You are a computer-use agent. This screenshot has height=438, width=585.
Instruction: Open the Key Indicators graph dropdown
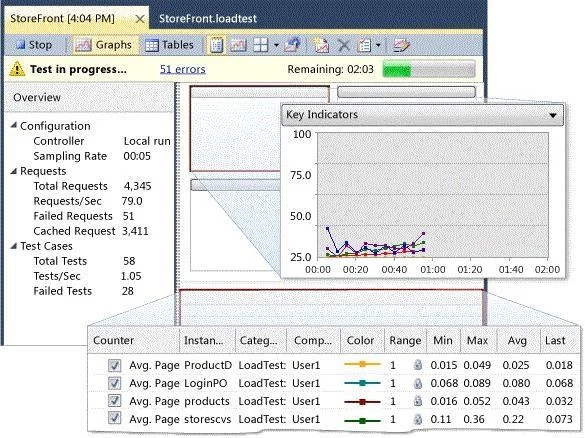coord(553,115)
